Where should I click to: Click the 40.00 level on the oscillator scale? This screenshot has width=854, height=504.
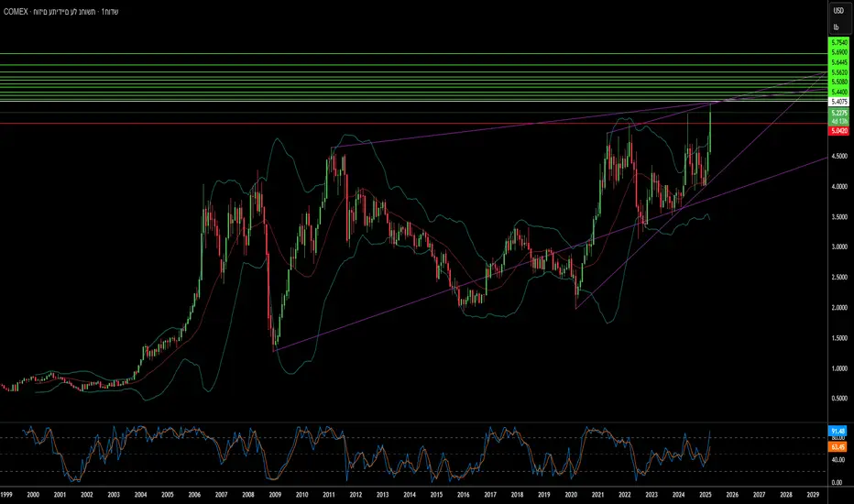pos(838,460)
